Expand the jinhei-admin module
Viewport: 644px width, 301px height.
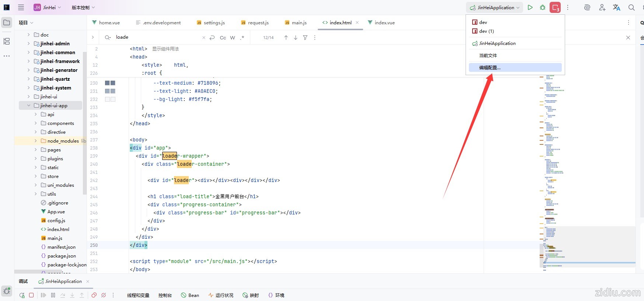tap(29, 43)
